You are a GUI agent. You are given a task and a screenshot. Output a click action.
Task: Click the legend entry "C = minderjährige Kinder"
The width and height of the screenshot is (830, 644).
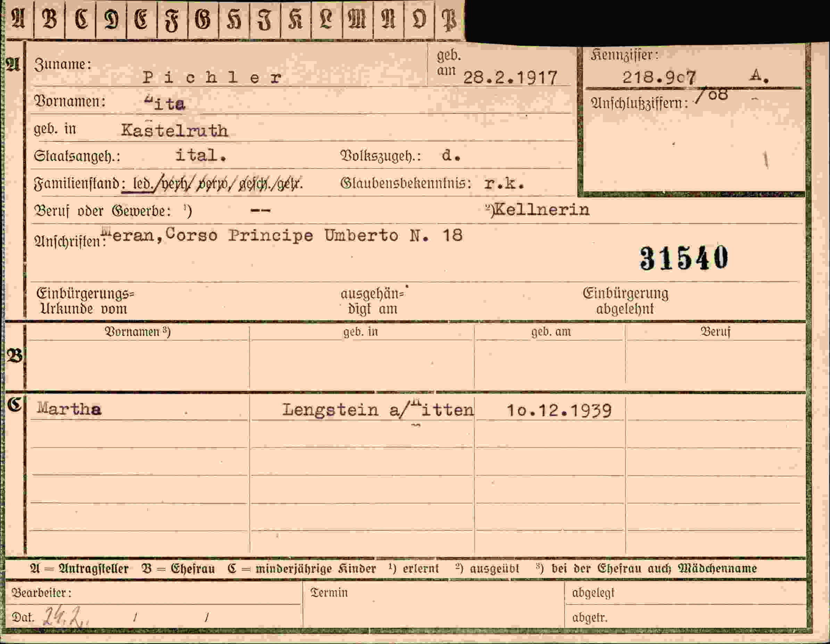click(302, 568)
